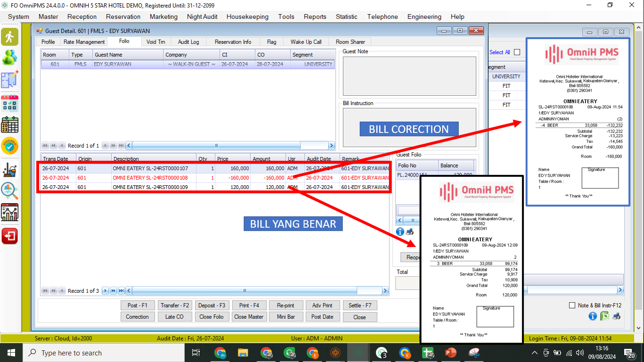Select the SL-24RST0000109 transaction row
Image resolution: width=644 pixels, height=362 pixels.
[215, 187]
